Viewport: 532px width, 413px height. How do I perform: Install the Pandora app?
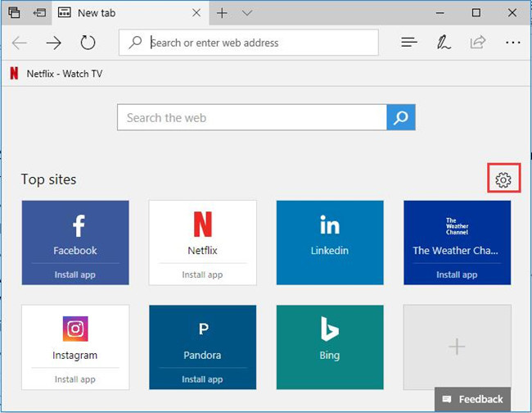(202, 379)
